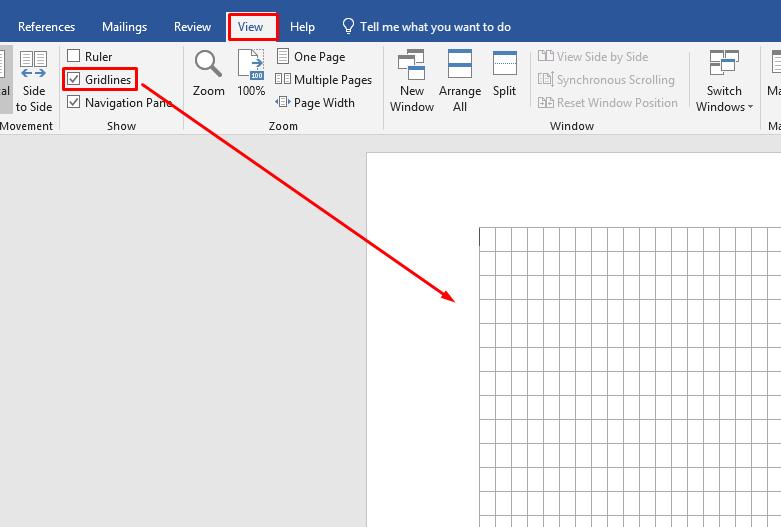The image size is (781, 527).
Task: Select the View tab
Action: [250, 26]
